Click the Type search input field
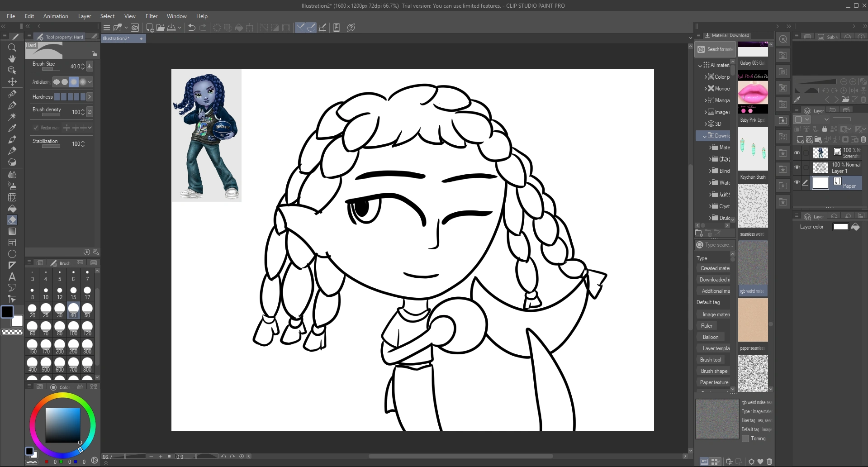The height and width of the screenshot is (467, 868). [718, 245]
